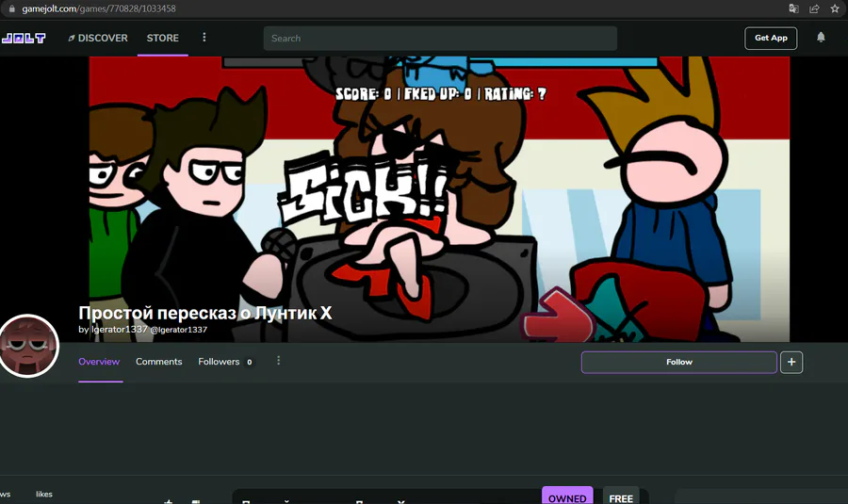Click the game title Простой пересказ о Лунтик X
Screen dimensions: 848x504
(x=205, y=313)
